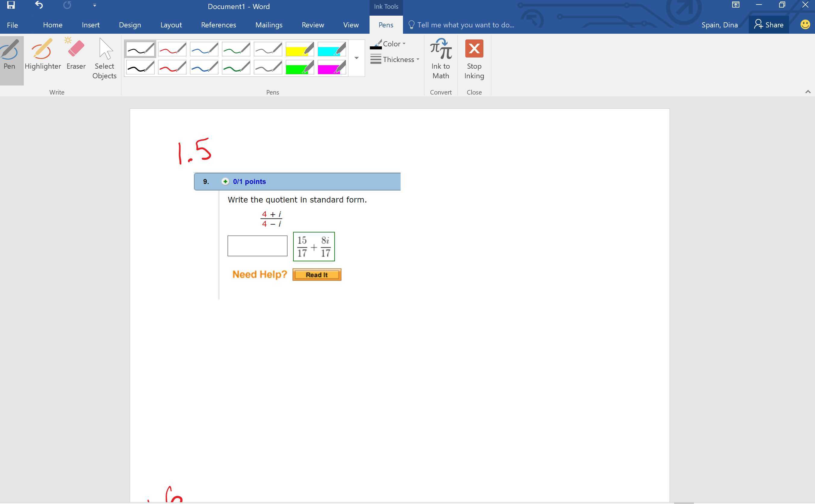Click the Undo arrow icon
Viewport: 815px width, 504px height.
[x=39, y=5]
